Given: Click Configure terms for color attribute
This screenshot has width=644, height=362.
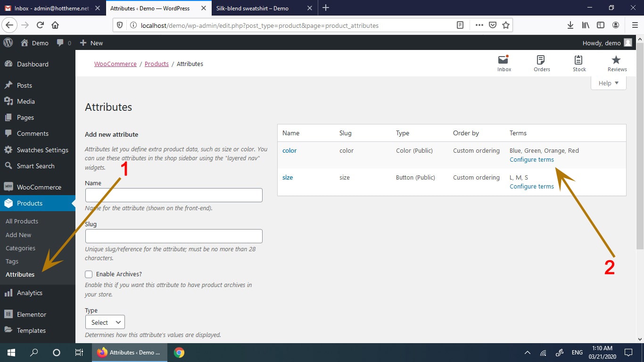Looking at the screenshot, I should (531, 159).
